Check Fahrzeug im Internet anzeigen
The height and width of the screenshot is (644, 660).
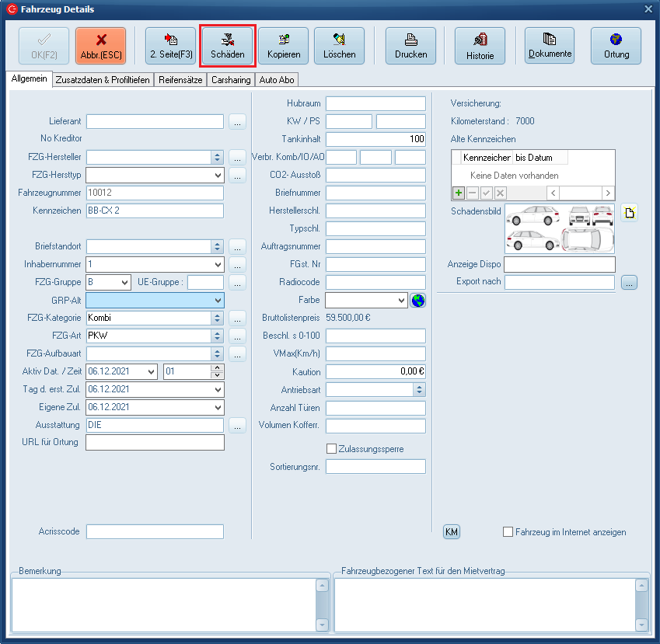click(508, 532)
